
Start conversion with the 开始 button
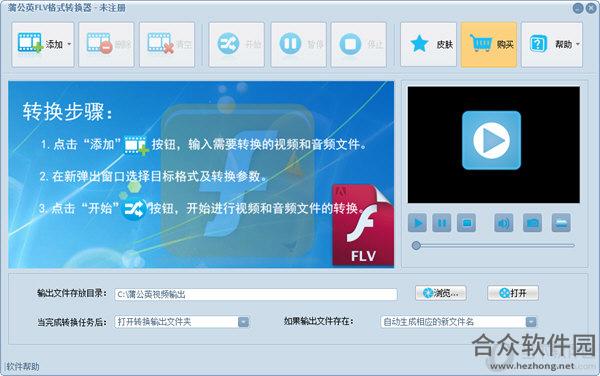click(236, 44)
